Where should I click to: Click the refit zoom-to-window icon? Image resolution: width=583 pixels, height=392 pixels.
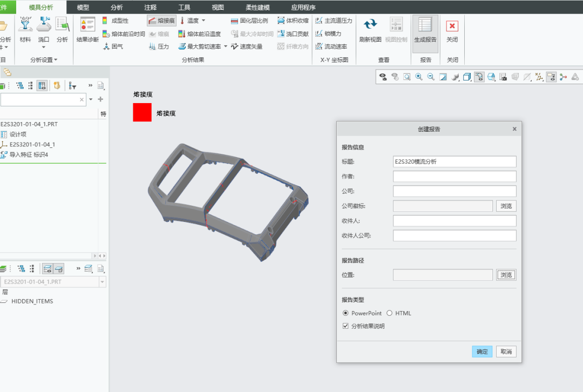click(407, 77)
